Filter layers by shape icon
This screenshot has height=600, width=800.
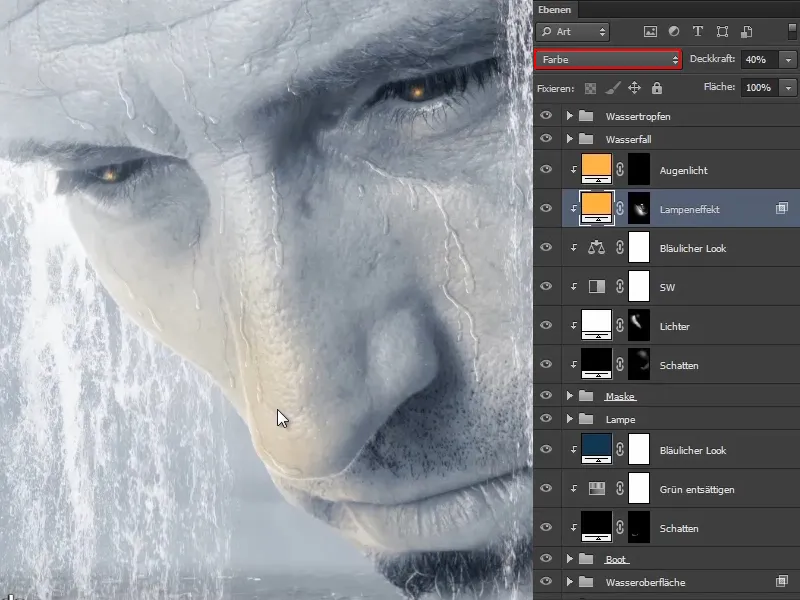(x=722, y=32)
